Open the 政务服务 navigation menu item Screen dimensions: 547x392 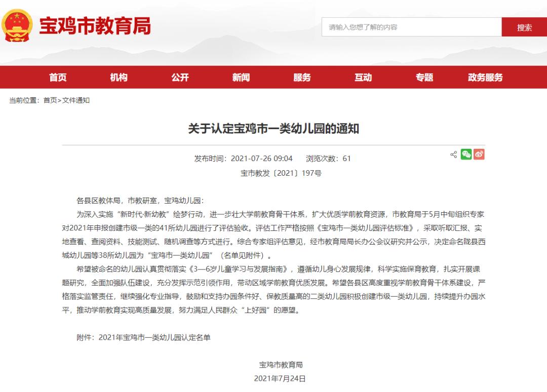pos(485,77)
